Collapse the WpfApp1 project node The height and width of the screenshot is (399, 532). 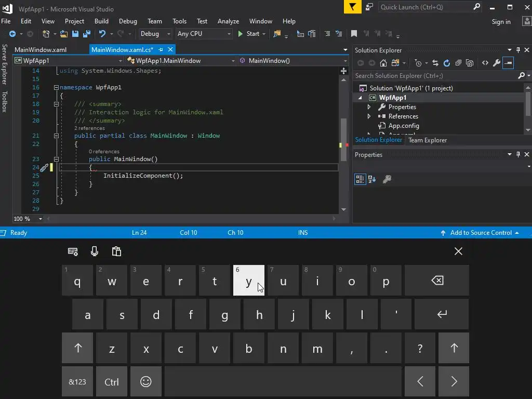point(361,98)
